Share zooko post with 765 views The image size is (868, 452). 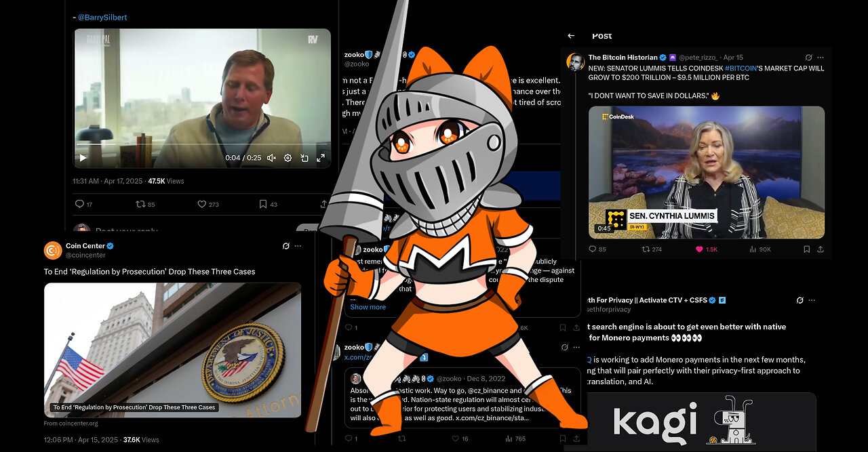(577, 439)
